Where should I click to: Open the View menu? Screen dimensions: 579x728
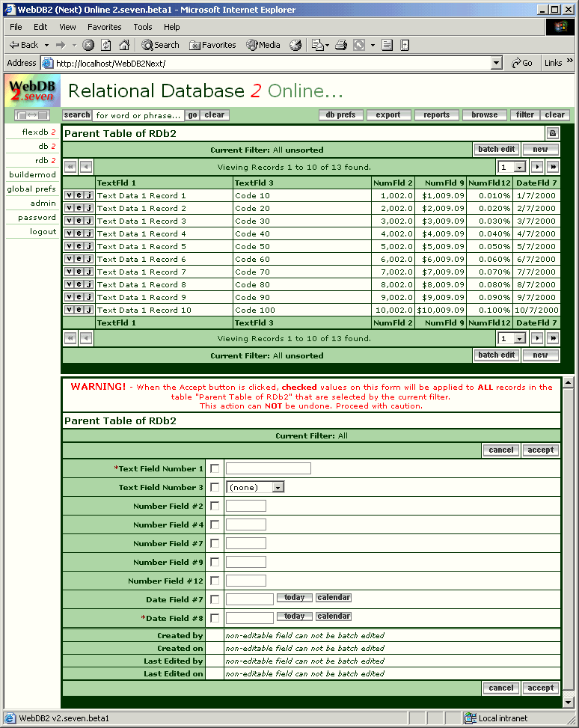click(67, 27)
